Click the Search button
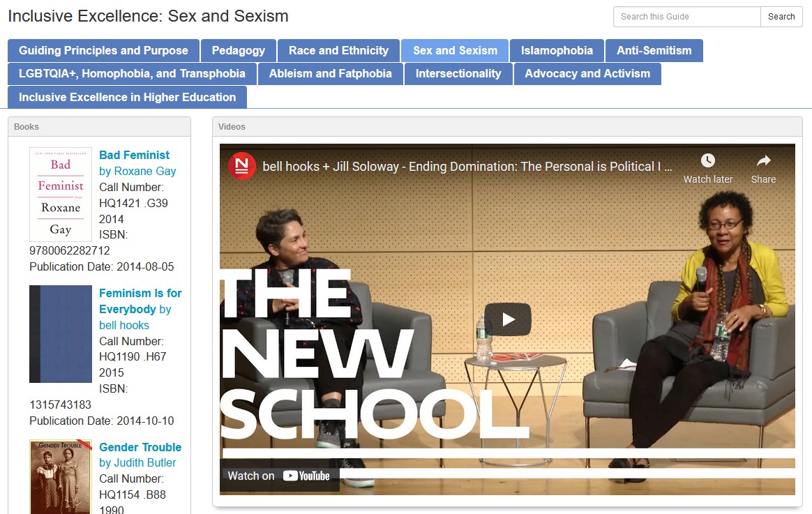Viewport: 812px width, 514px height. 781,17
